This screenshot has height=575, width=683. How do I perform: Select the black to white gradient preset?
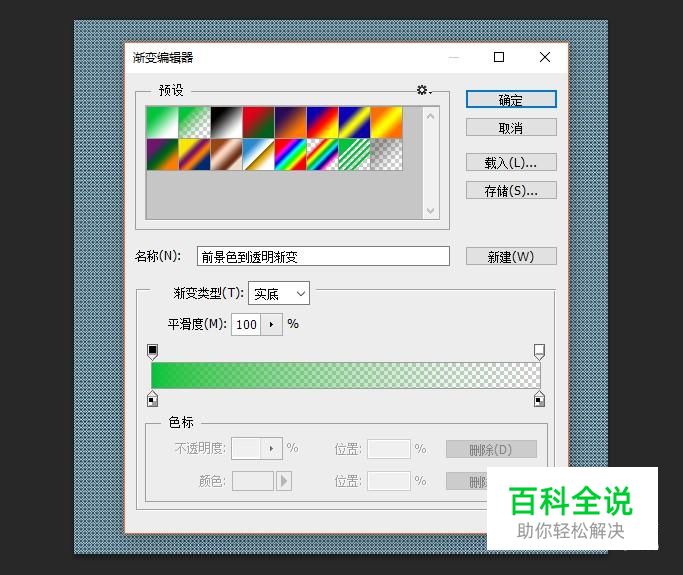227,122
